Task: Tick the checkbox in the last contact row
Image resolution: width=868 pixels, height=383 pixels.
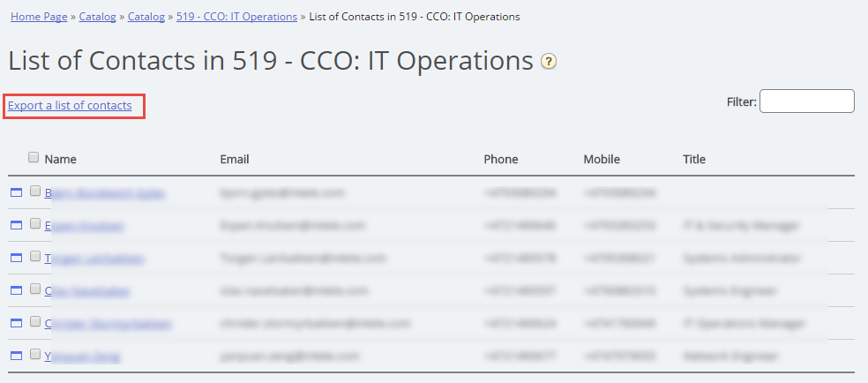Action: (x=35, y=354)
